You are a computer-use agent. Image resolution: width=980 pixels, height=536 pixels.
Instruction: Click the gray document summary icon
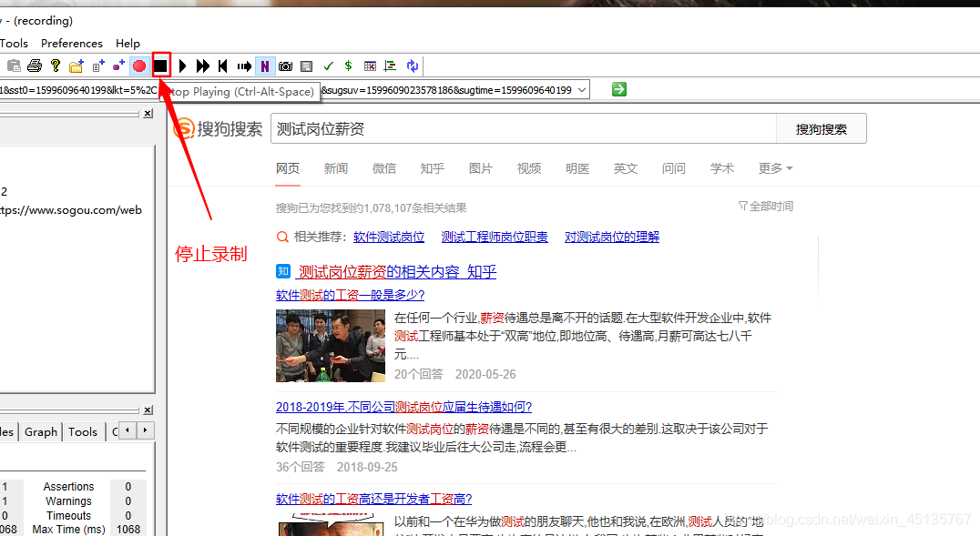306,66
